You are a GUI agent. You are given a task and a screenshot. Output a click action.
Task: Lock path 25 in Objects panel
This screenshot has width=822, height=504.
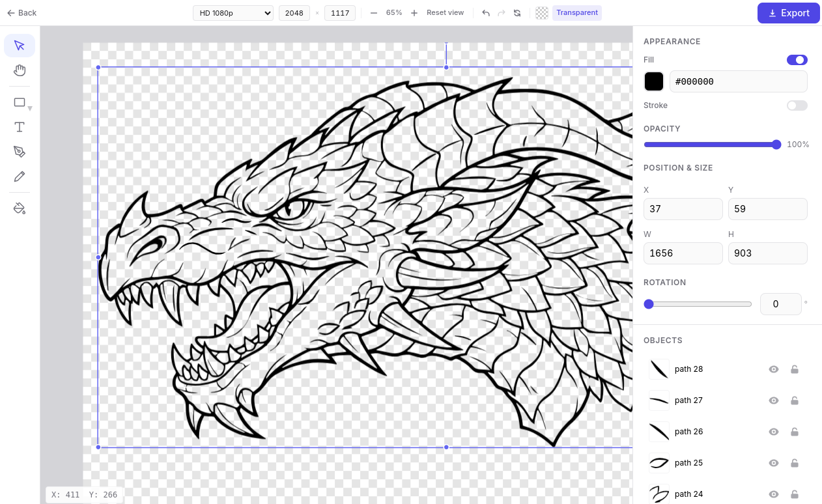795,463
